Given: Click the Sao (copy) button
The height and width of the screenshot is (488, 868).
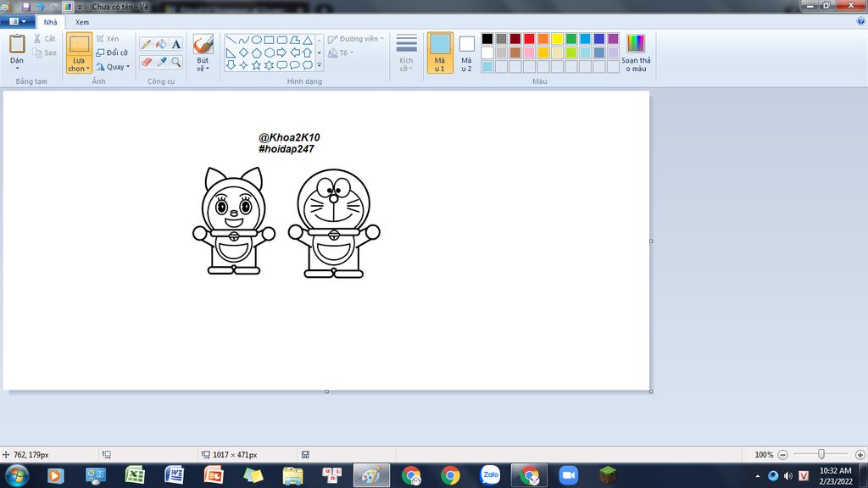Looking at the screenshot, I should pyautogui.click(x=44, y=53).
